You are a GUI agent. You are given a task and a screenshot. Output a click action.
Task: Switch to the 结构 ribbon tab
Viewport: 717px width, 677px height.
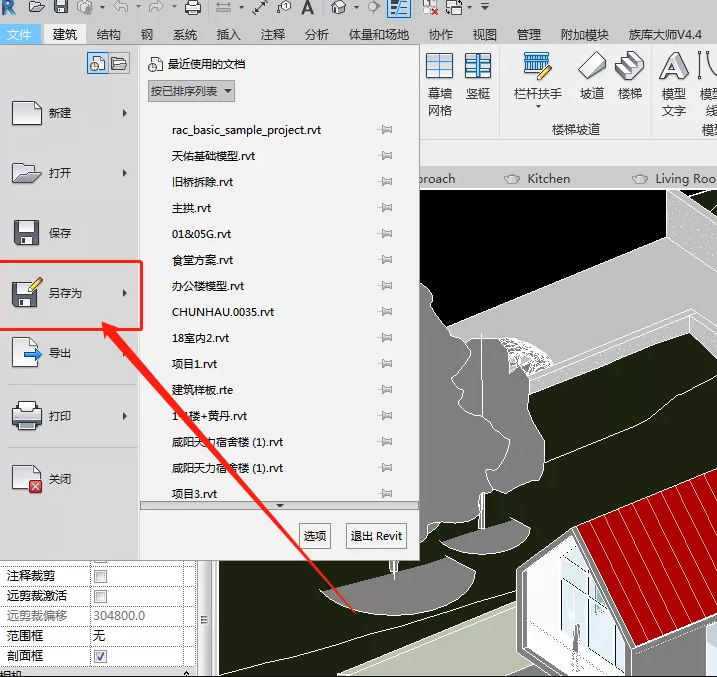click(x=109, y=34)
